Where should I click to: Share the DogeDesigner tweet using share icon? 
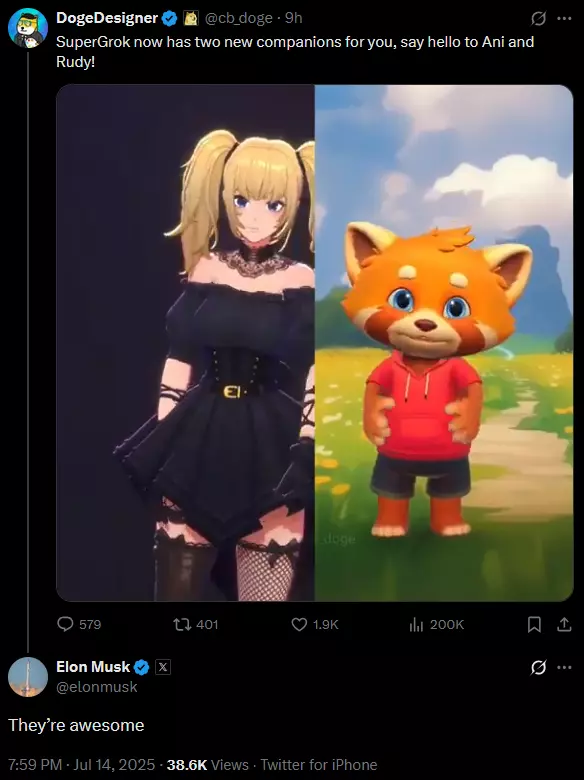pyautogui.click(x=564, y=624)
